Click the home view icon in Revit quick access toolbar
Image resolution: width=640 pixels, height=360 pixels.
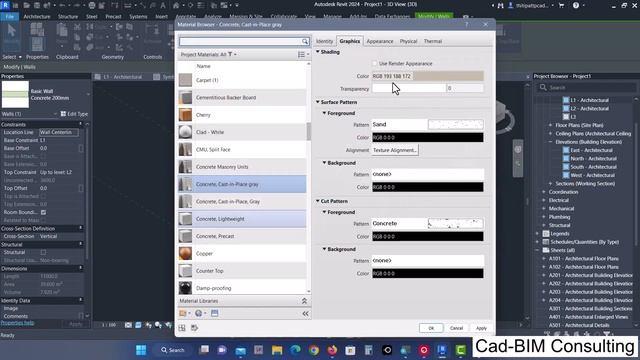[x=176, y=5]
